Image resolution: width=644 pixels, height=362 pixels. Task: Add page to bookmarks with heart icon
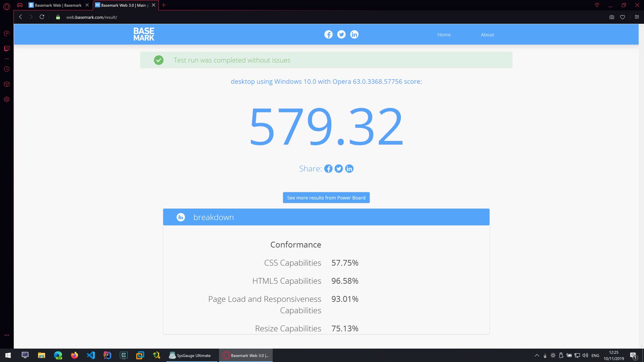[x=623, y=17]
